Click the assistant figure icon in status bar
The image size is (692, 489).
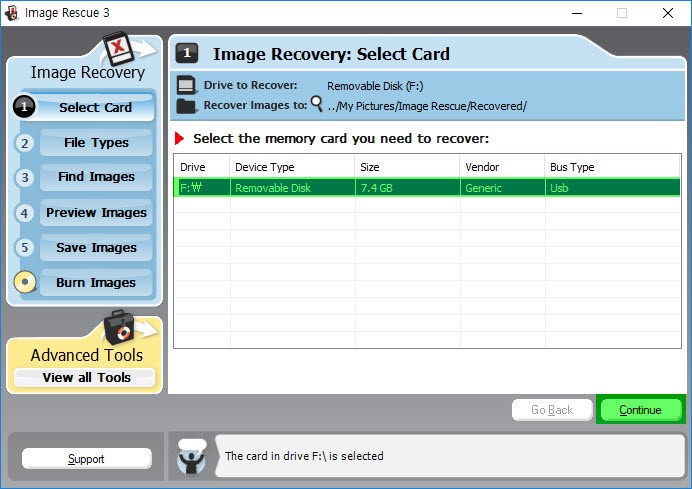click(x=192, y=456)
